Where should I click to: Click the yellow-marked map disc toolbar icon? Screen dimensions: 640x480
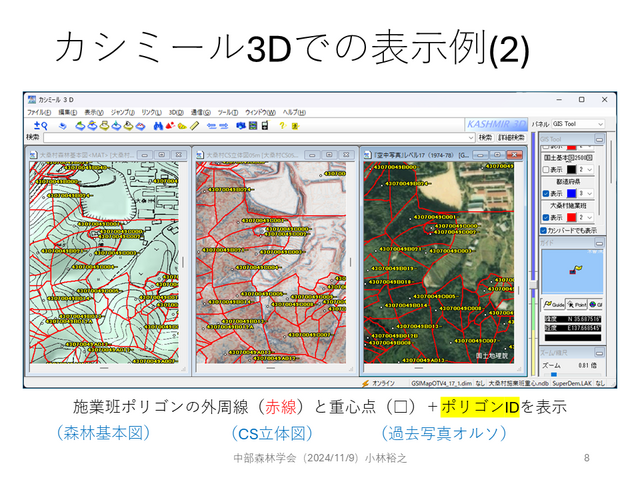click(93, 126)
